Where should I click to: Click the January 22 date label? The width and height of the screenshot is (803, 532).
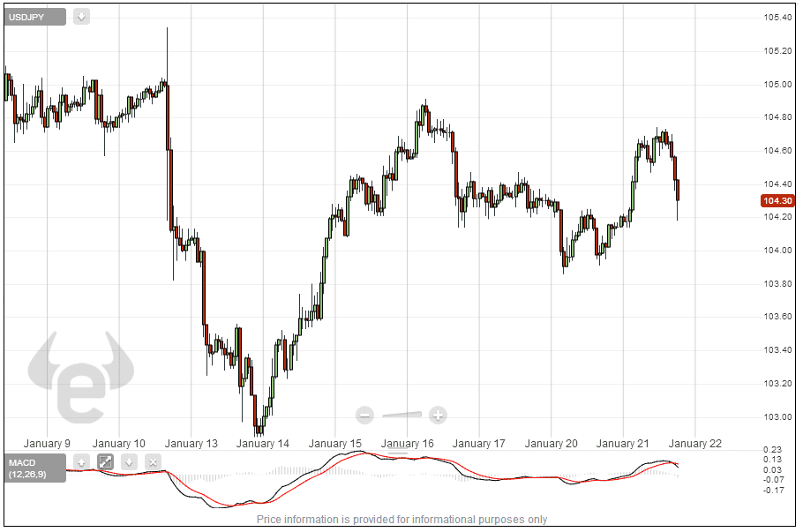point(695,444)
